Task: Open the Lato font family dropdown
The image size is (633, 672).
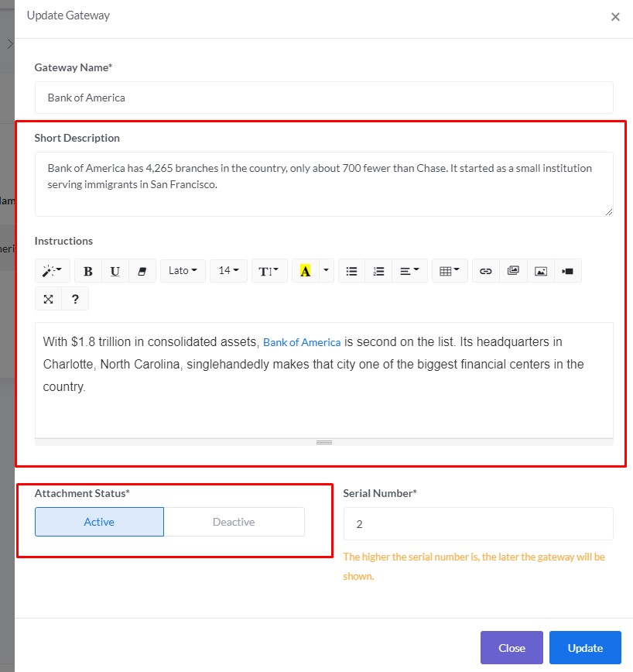Action: click(x=183, y=271)
